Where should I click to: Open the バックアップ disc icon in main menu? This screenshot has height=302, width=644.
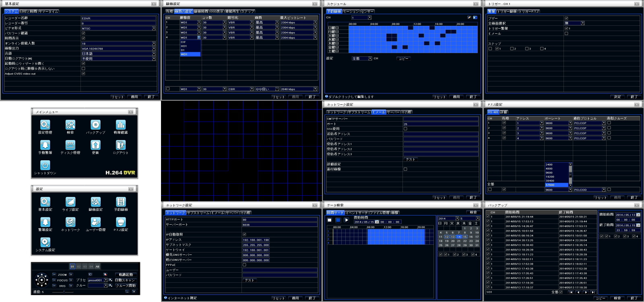pos(95,125)
